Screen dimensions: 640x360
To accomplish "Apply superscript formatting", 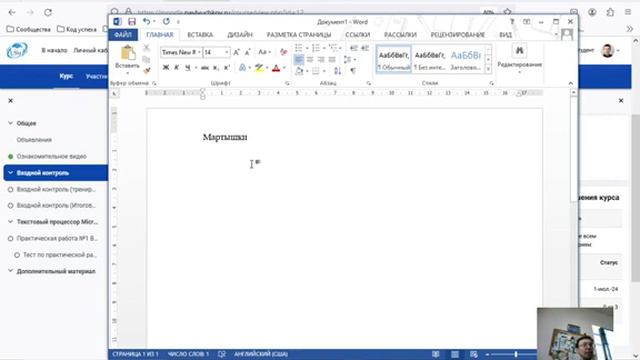I will 227,68.
